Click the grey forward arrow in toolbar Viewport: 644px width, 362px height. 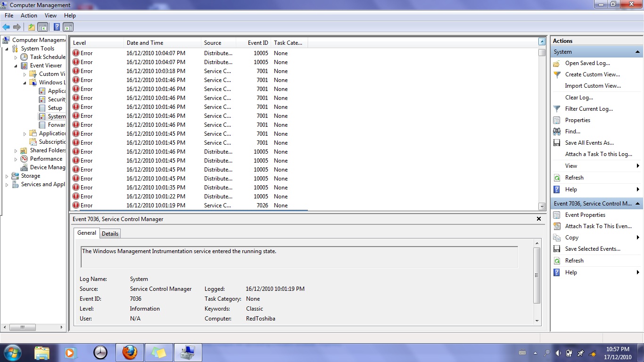pyautogui.click(x=17, y=27)
